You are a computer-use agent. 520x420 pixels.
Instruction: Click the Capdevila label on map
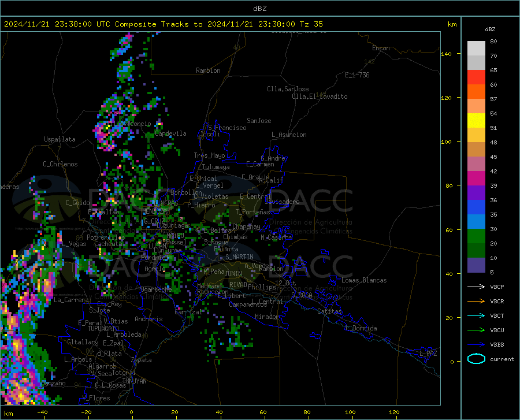170,133
